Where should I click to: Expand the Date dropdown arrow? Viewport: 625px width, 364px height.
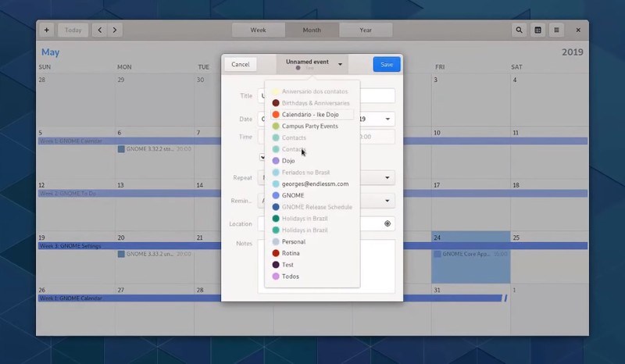click(387, 120)
